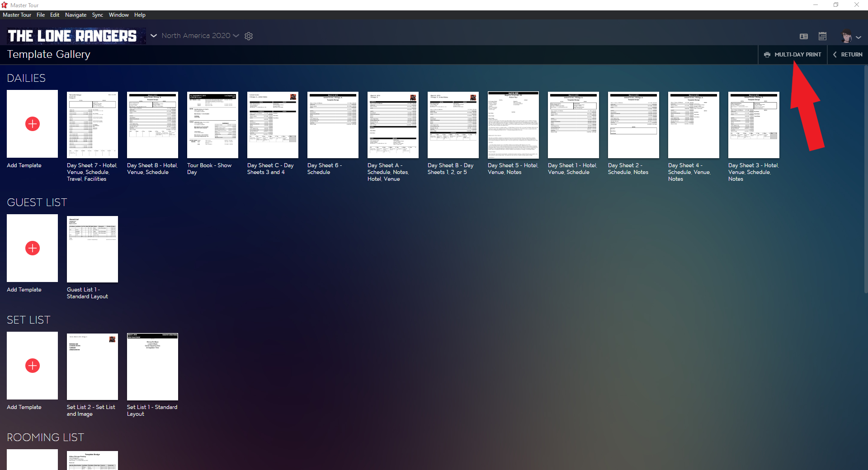The width and height of the screenshot is (868, 470).
Task: Expand the user account menu arrow
Action: tap(859, 38)
